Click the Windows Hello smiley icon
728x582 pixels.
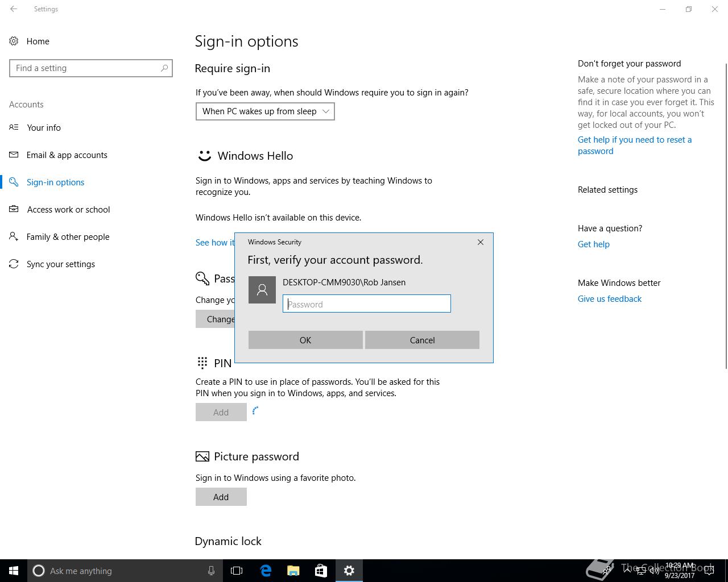(204, 156)
